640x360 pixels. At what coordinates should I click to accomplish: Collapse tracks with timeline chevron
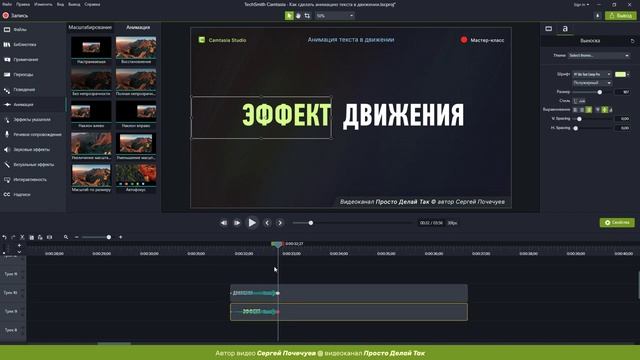19,252
